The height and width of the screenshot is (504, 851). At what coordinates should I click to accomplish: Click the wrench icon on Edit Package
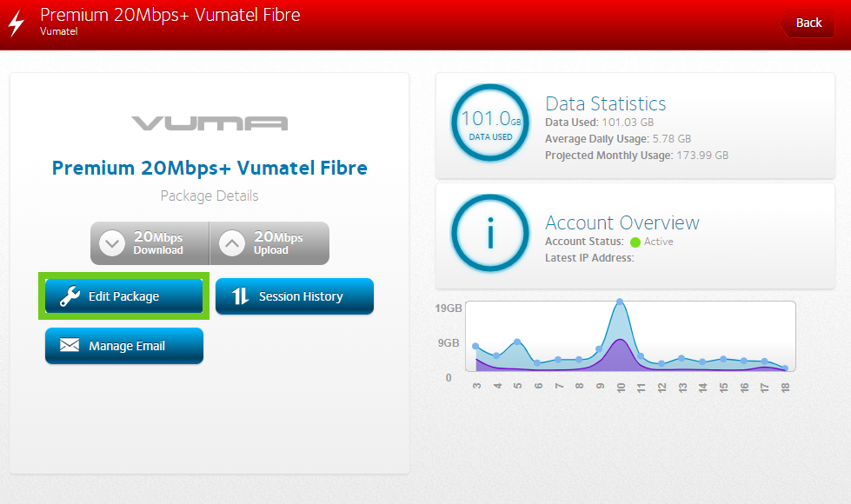tap(70, 296)
